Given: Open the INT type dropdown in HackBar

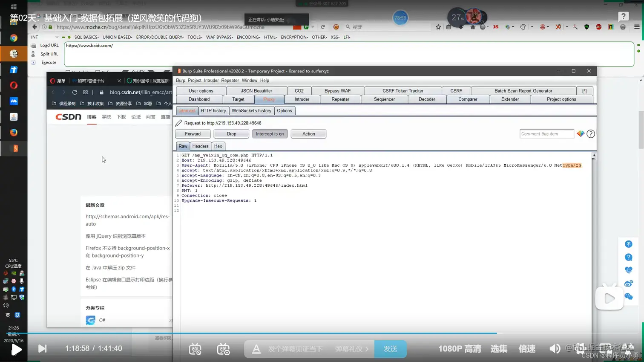Looking at the screenshot, I should [44, 37].
